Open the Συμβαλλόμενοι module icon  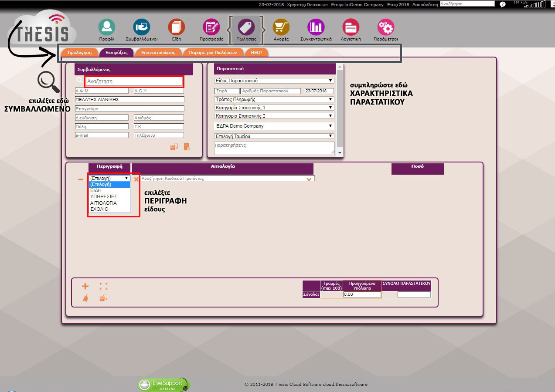pyautogui.click(x=141, y=27)
